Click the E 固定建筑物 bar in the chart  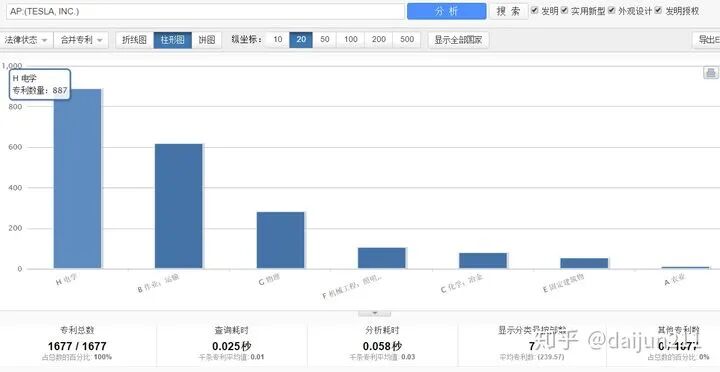tap(584, 263)
